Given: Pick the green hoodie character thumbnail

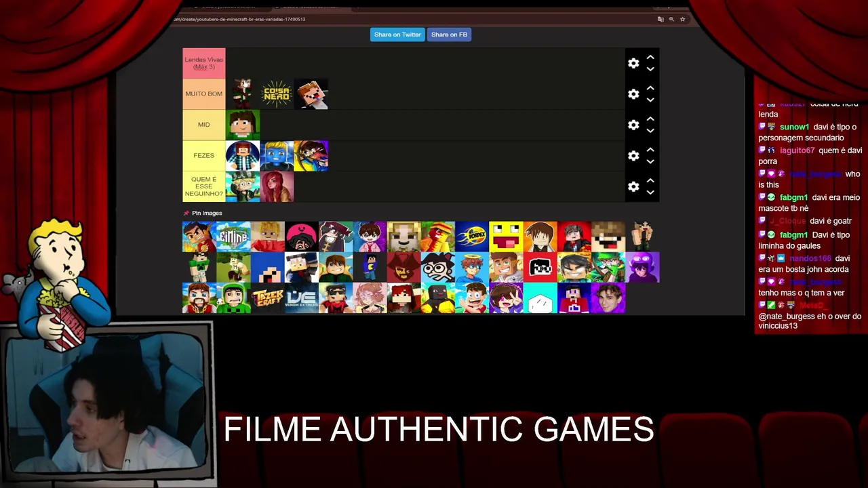Looking at the screenshot, I should [x=233, y=298].
